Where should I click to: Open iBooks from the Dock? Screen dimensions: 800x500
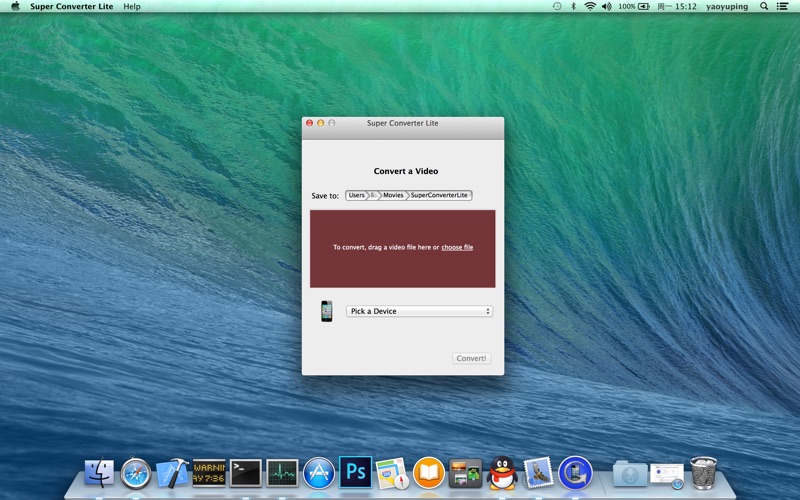(429, 473)
